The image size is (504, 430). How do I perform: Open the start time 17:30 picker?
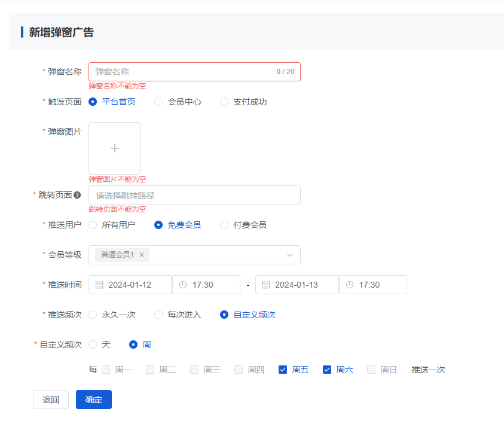[x=206, y=285]
